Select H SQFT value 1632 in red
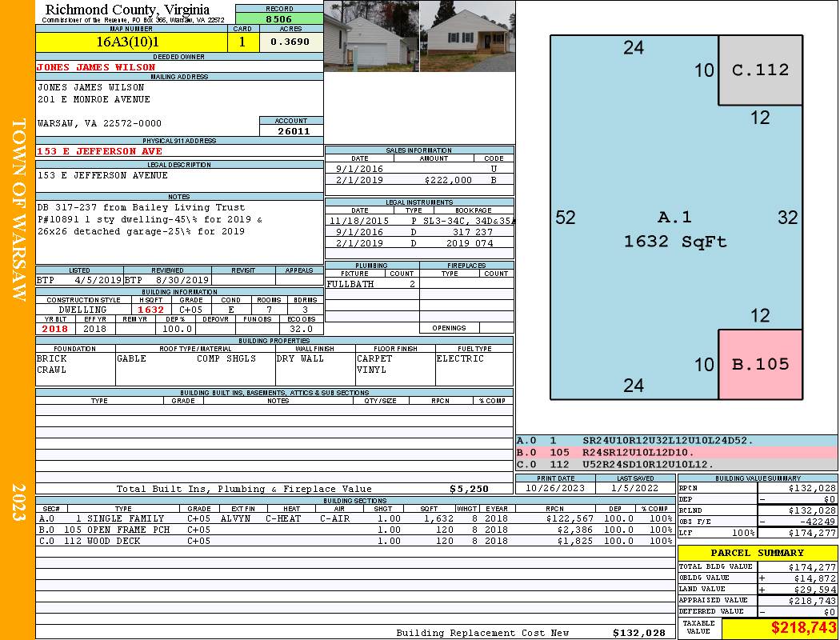This screenshot has height=640, width=840. click(x=151, y=310)
